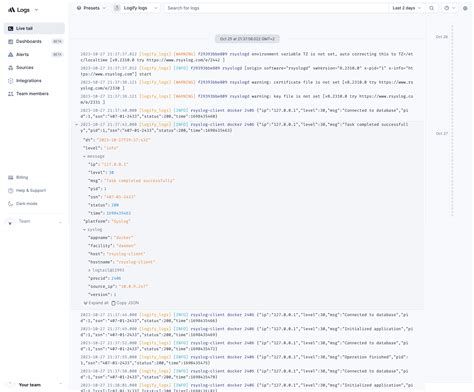Open the clock icon dropdown in the toolbar
This screenshot has height=392, width=474.
[449, 8]
